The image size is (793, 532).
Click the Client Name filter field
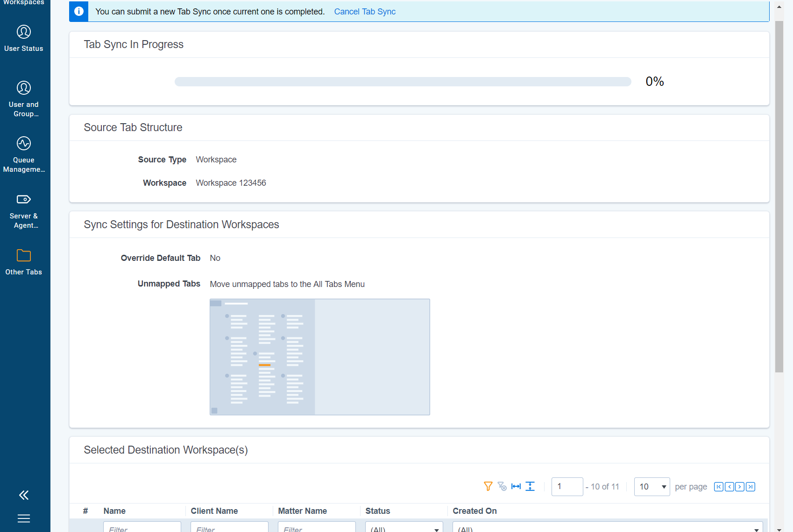coord(229,527)
